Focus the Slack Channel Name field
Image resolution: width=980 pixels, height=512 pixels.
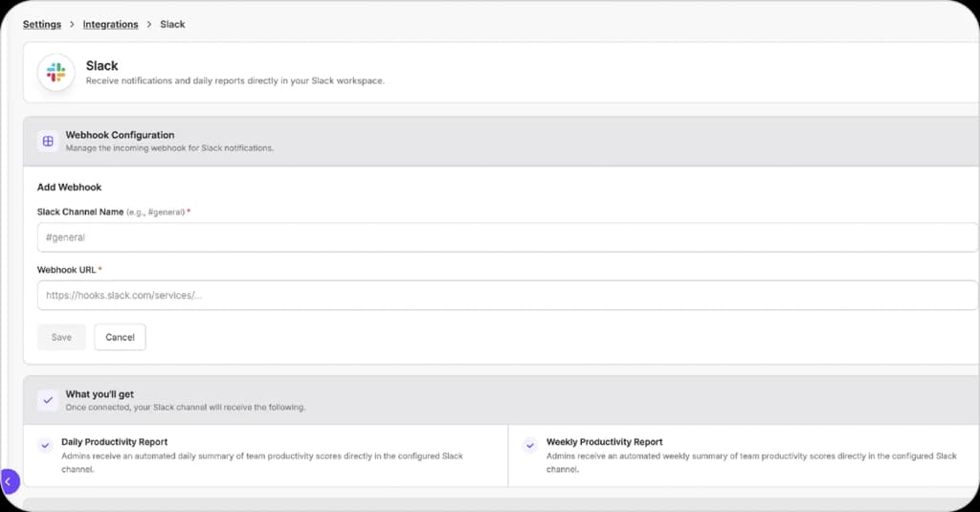[x=507, y=237]
